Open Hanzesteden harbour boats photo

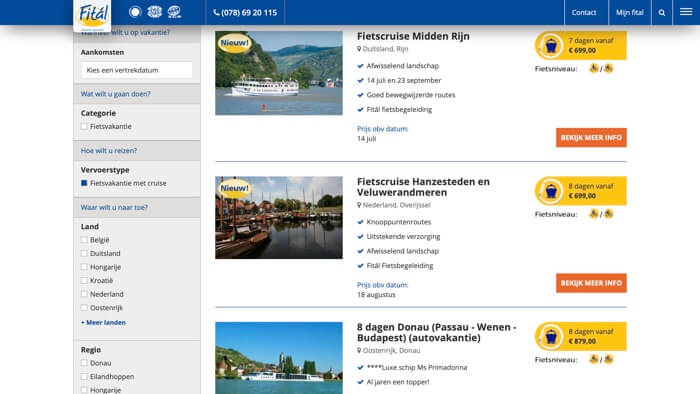coord(279,217)
